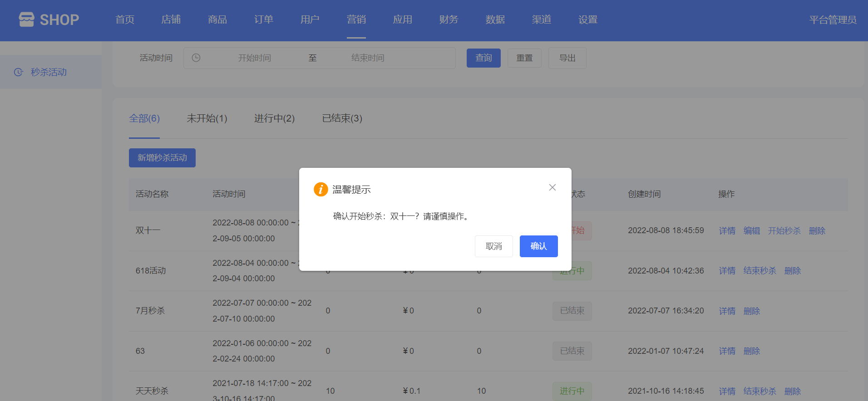Click the 查询 search button
868x401 pixels.
point(483,58)
